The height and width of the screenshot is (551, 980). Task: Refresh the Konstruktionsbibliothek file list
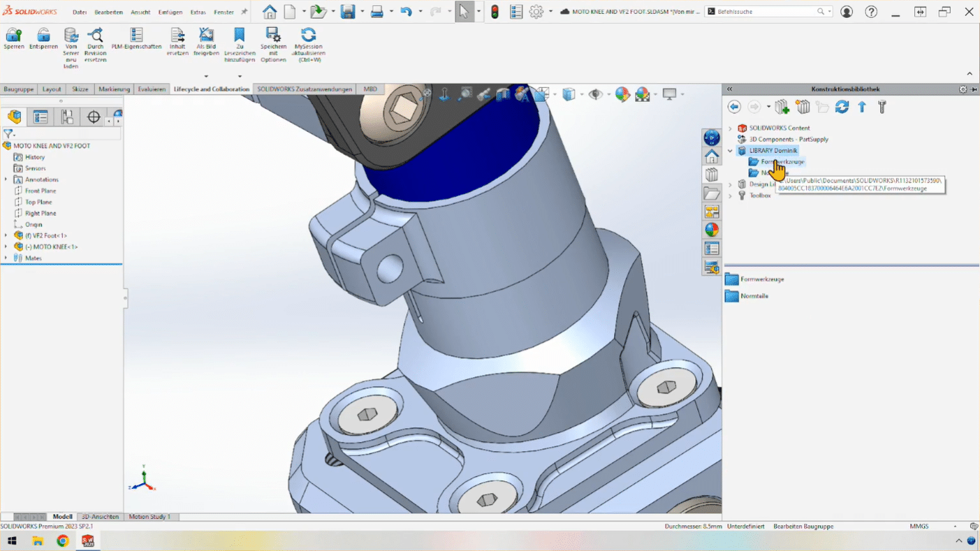842,107
